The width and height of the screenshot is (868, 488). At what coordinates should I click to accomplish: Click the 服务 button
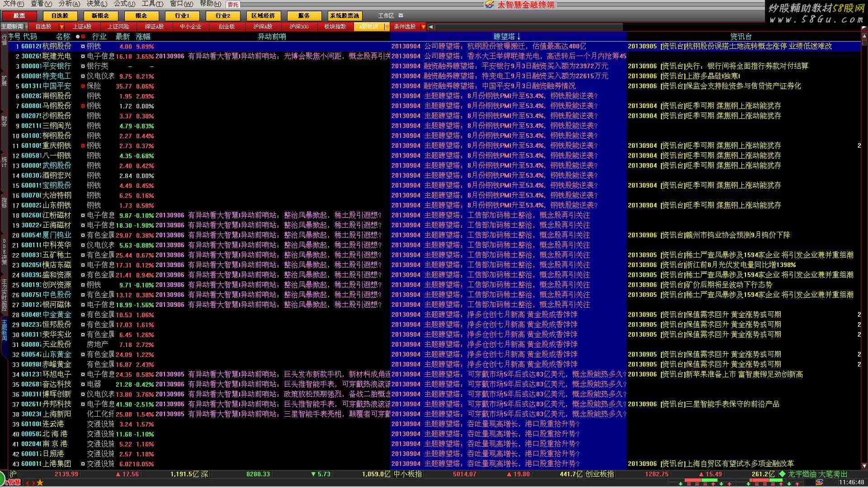tap(304, 15)
